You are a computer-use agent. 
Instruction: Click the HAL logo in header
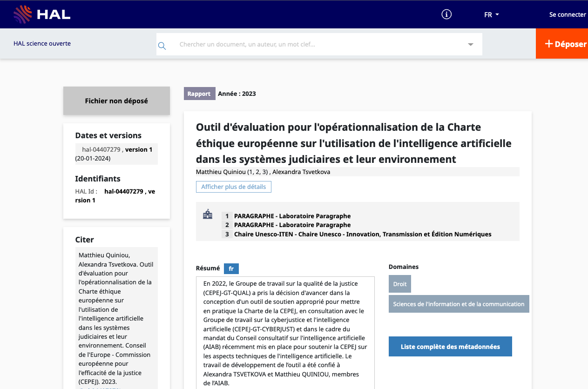point(42,14)
